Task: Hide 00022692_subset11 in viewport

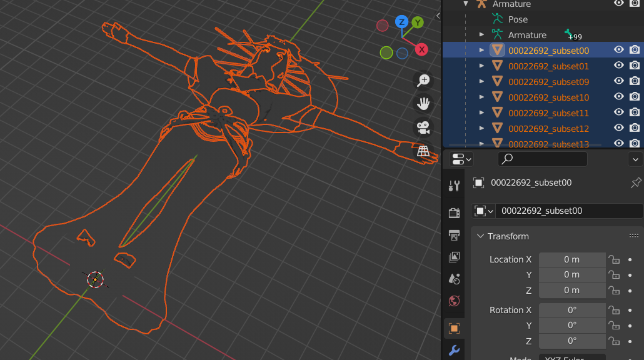Action: 618,112
